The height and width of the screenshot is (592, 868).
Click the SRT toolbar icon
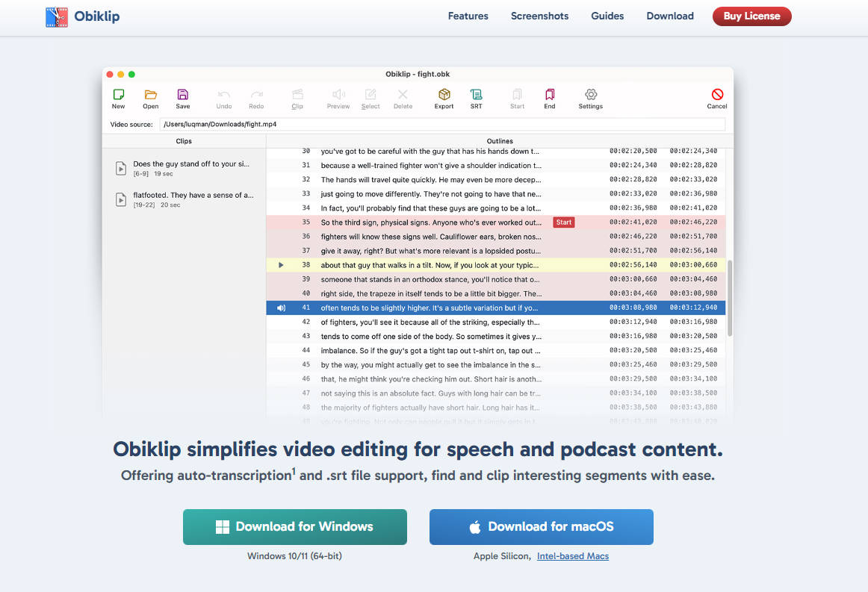pos(476,95)
